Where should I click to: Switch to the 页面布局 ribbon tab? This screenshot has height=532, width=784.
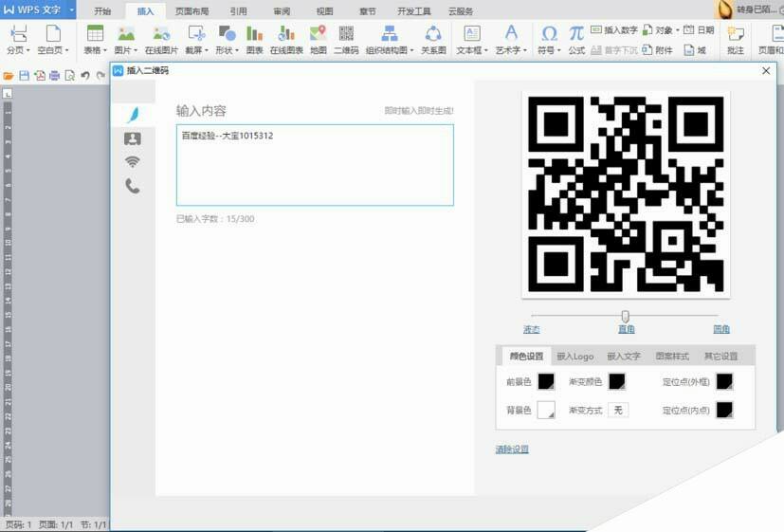tap(191, 11)
